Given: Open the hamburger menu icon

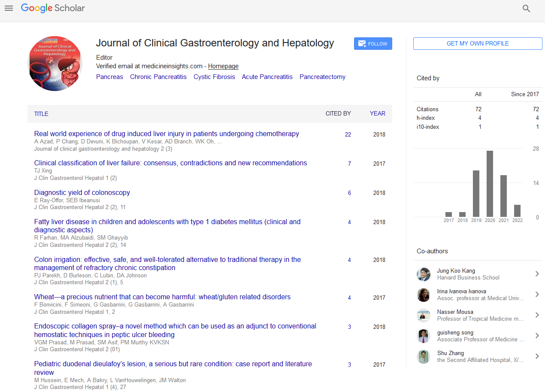Looking at the screenshot, I should (9, 8).
